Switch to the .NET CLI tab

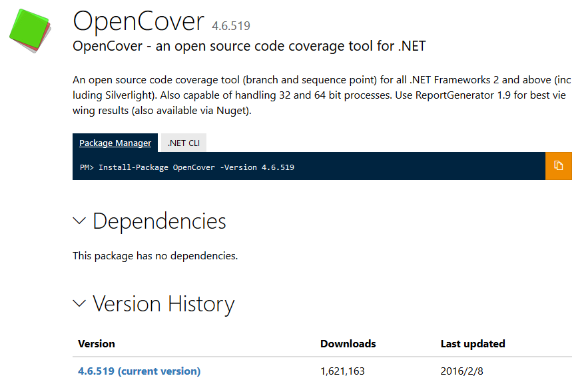click(184, 143)
